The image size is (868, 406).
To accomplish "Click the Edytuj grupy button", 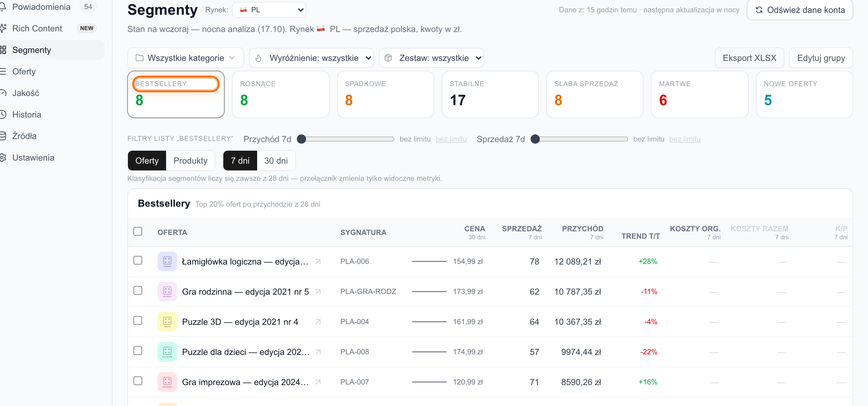I will point(821,58).
